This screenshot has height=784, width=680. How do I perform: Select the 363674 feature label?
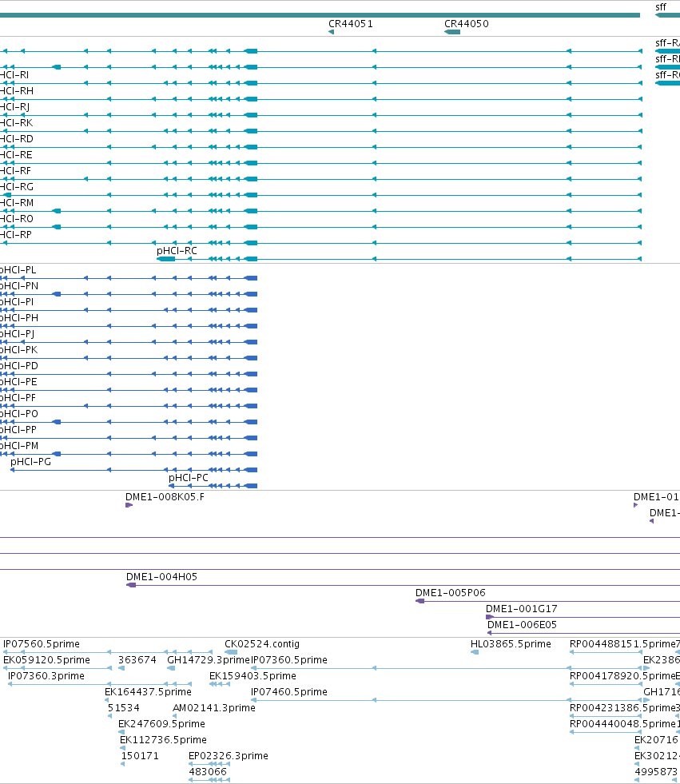137,660
